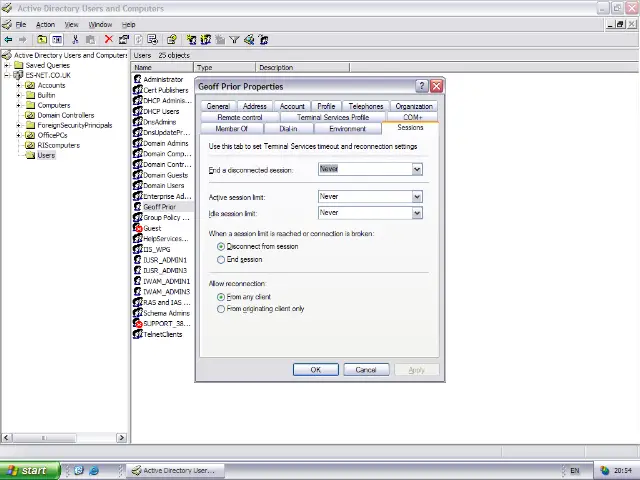Click the Domain Admins group icon
Image resolution: width=640 pixels, height=480 pixels.
point(138,143)
